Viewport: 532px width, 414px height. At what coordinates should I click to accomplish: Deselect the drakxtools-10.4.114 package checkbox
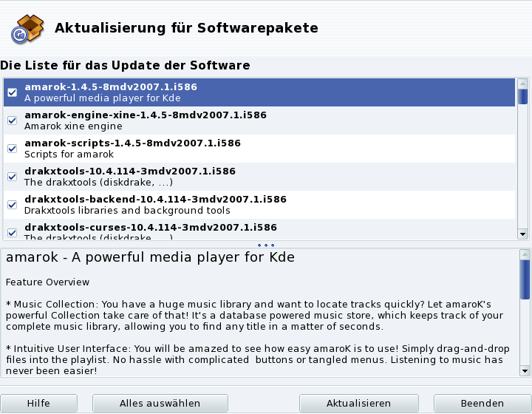coord(12,177)
